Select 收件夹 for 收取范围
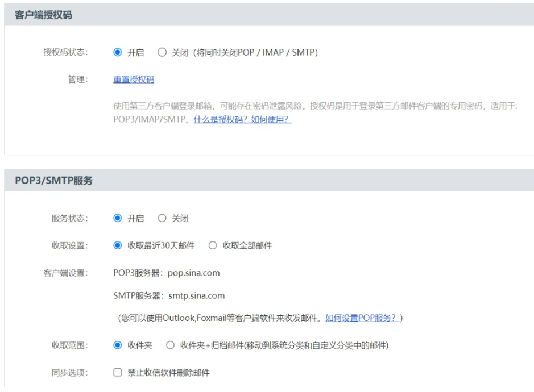This screenshot has width=534, height=392. pyautogui.click(x=118, y=345)
